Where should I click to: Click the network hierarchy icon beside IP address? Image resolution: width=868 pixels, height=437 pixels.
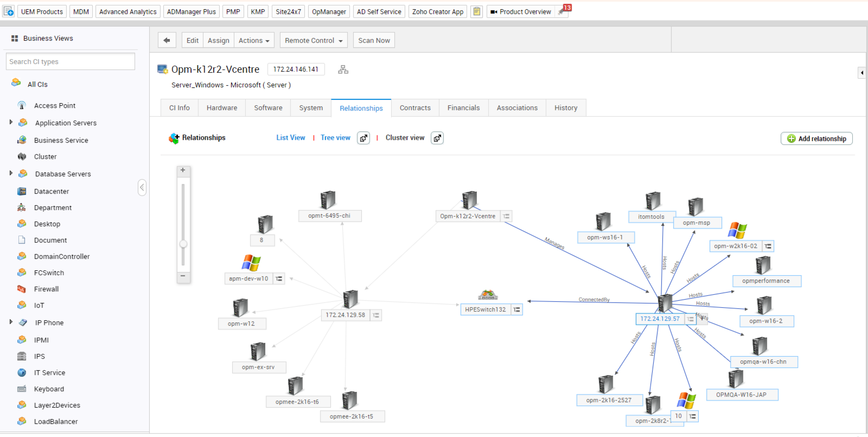click(x=343, y=69)
